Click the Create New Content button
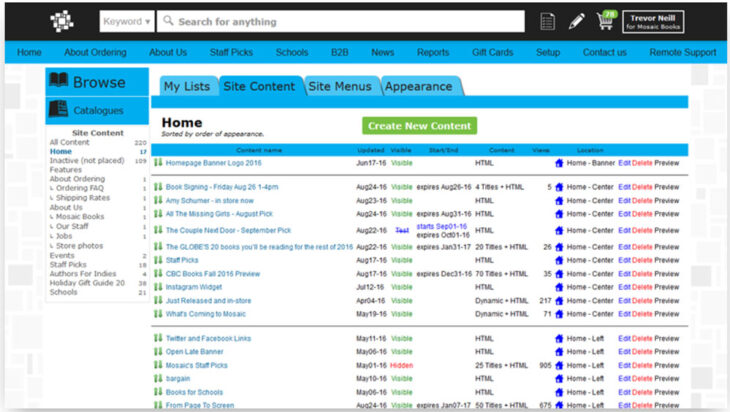This screenshot has width=730, height=412. click(419, 126)
